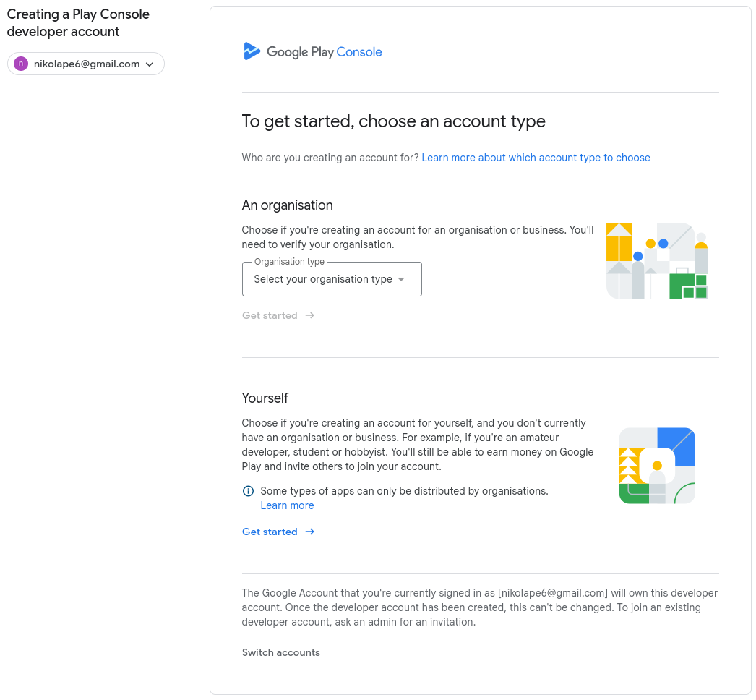Click the Google Play Console wordmark text
The height and width of the screenshot is (700, 756).
tap(324, 52)
